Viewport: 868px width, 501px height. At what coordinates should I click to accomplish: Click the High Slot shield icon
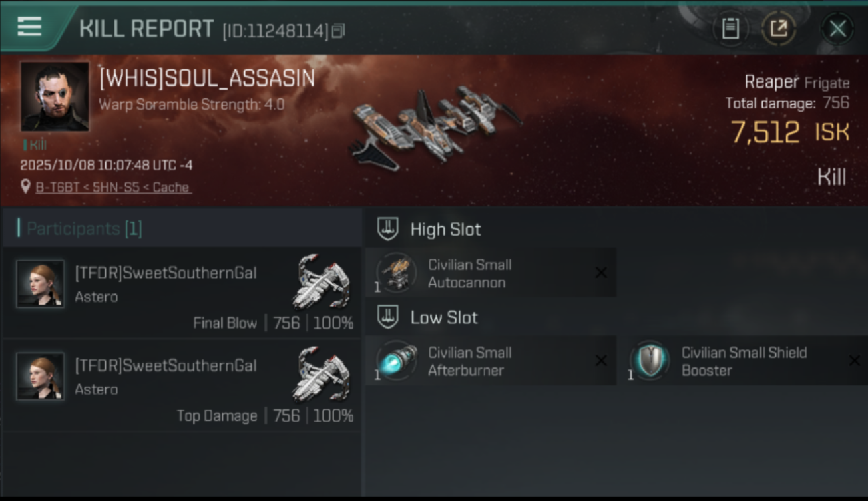[x=388, y=229]
